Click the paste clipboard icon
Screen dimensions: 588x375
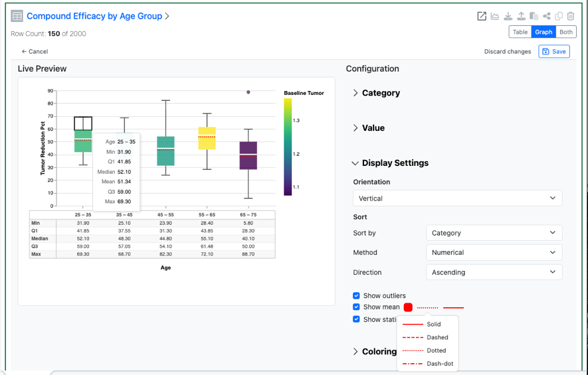pos(534,16)
